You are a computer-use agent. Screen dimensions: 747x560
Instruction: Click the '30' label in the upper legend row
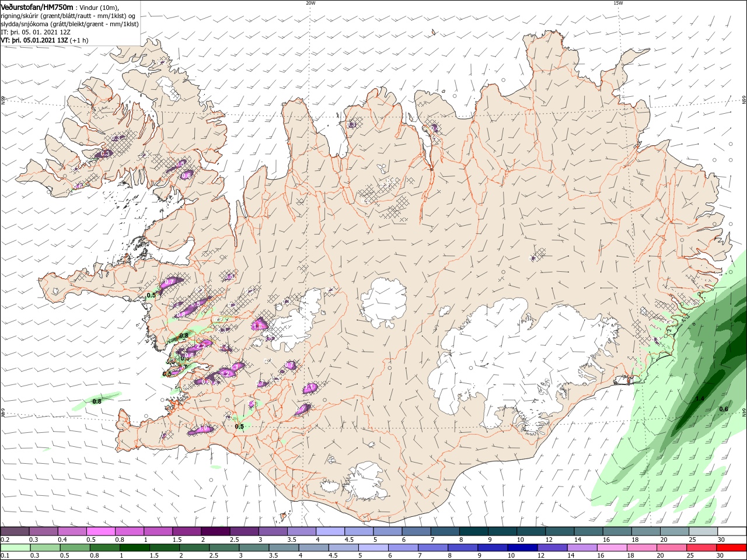(x=721, y=540)
